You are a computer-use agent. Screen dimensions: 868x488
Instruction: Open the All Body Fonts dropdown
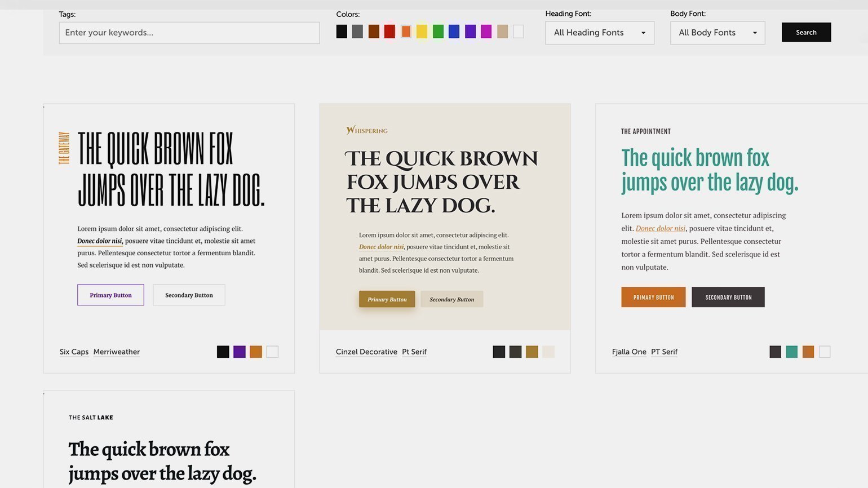point(718,33)
